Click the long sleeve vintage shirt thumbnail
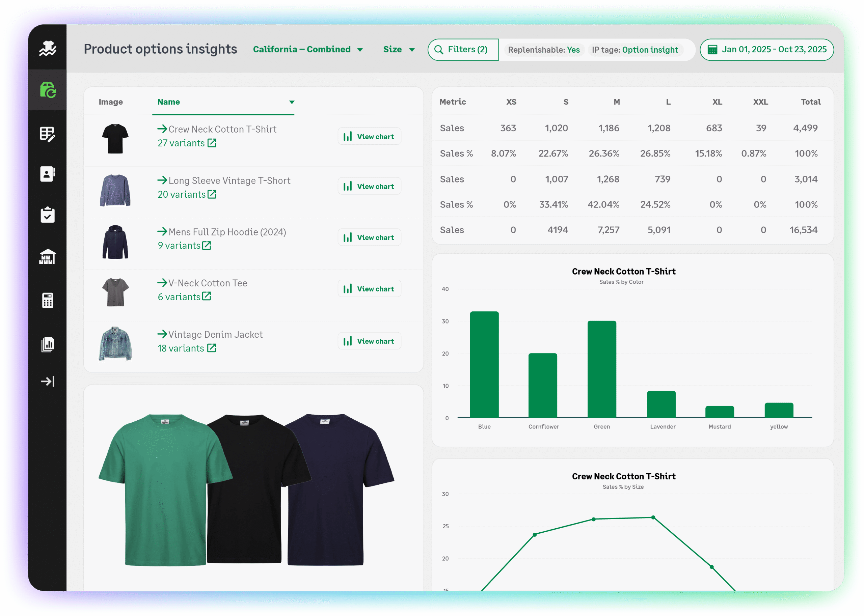Viewport: 864px width, 616px height. pyautogui.click(x=115, y=190)
